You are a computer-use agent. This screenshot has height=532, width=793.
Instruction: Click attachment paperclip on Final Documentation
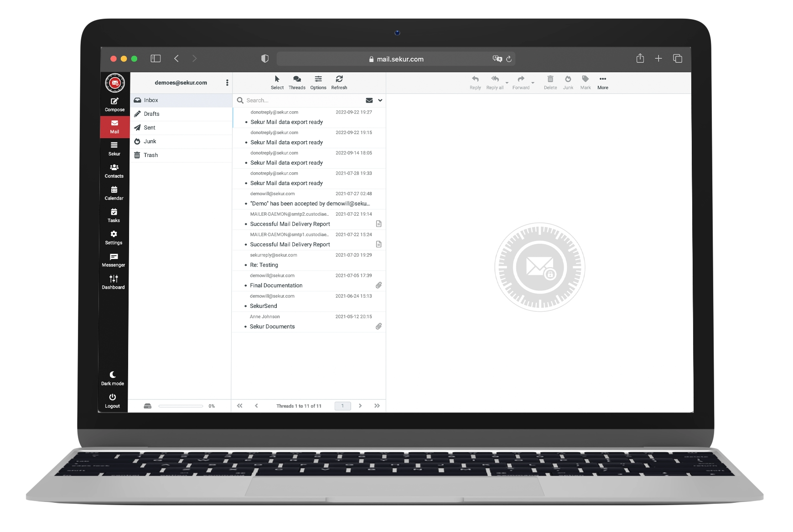(x=378, y=285)
